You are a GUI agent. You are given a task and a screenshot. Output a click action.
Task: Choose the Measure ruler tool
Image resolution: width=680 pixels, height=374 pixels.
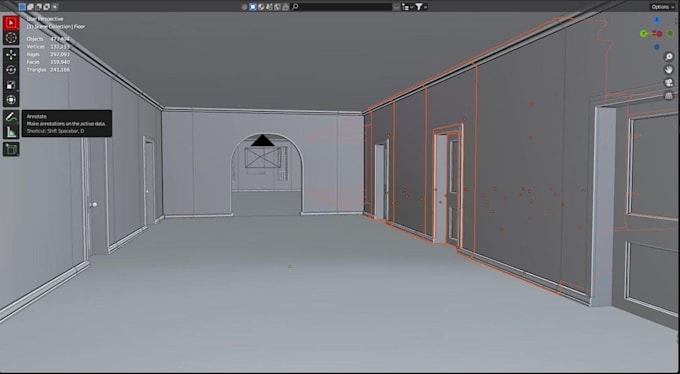point(11,132)
